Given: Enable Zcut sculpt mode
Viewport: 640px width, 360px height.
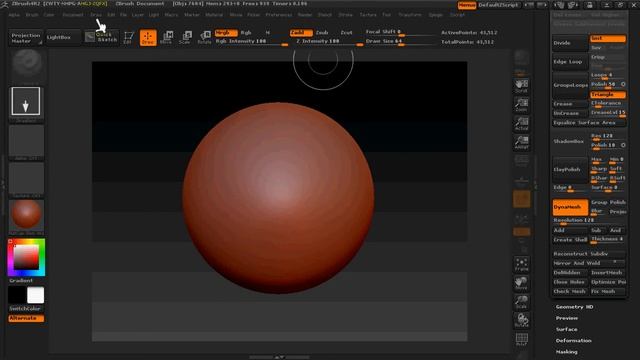Looking at the screenshot, I should click(346, 33).
